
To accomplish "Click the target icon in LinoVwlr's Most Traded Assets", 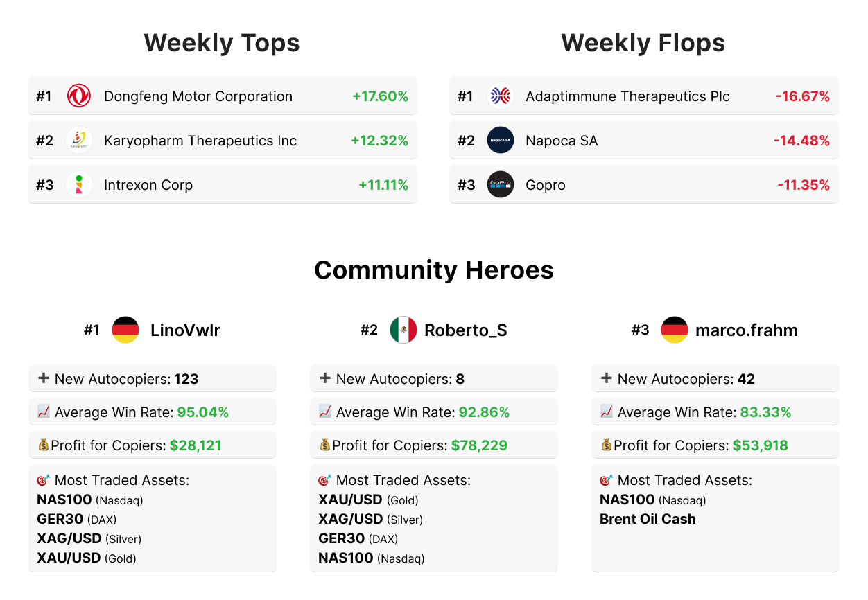I will pos(44,479).
